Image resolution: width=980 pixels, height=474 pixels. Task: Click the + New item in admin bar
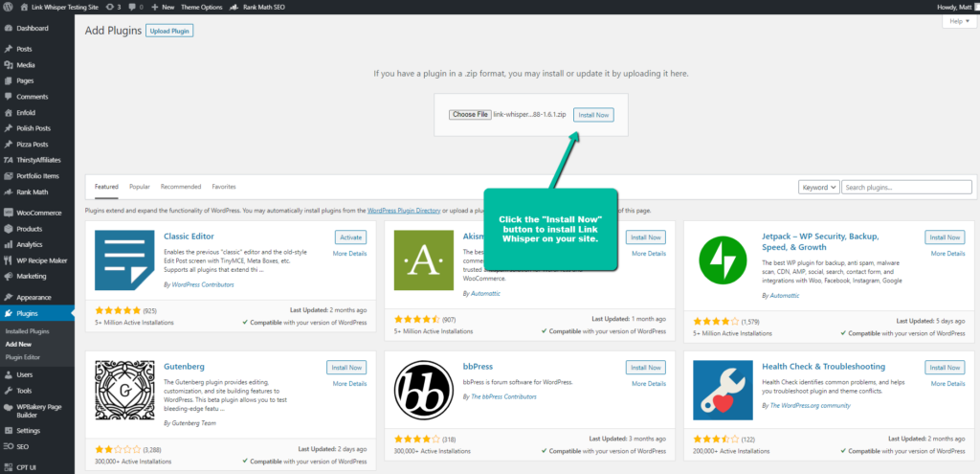pyautogui.click(x=163, y=7)
